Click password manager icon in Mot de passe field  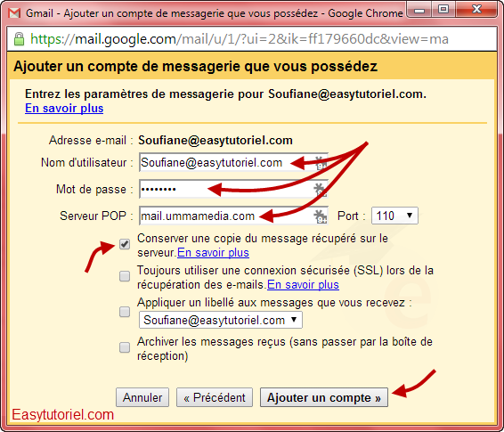coord(321,190)
